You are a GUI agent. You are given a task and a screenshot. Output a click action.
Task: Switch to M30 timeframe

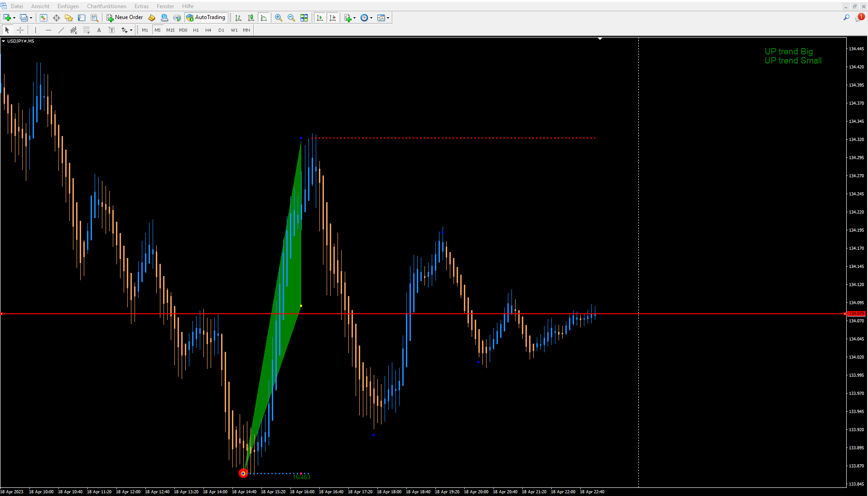[183, 30]
